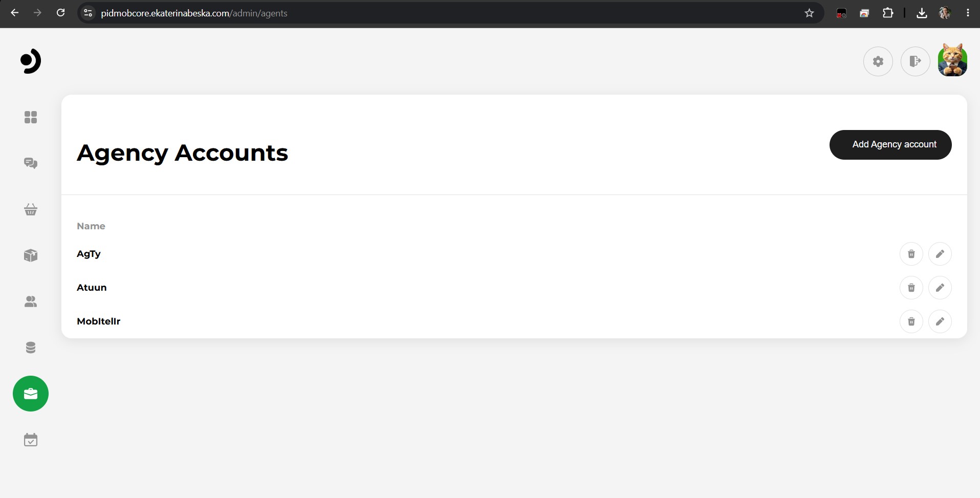This screenshot has width=980, height=498.
Task: Open the dashboard grid icon in sidebar
Action: (31, 117)
